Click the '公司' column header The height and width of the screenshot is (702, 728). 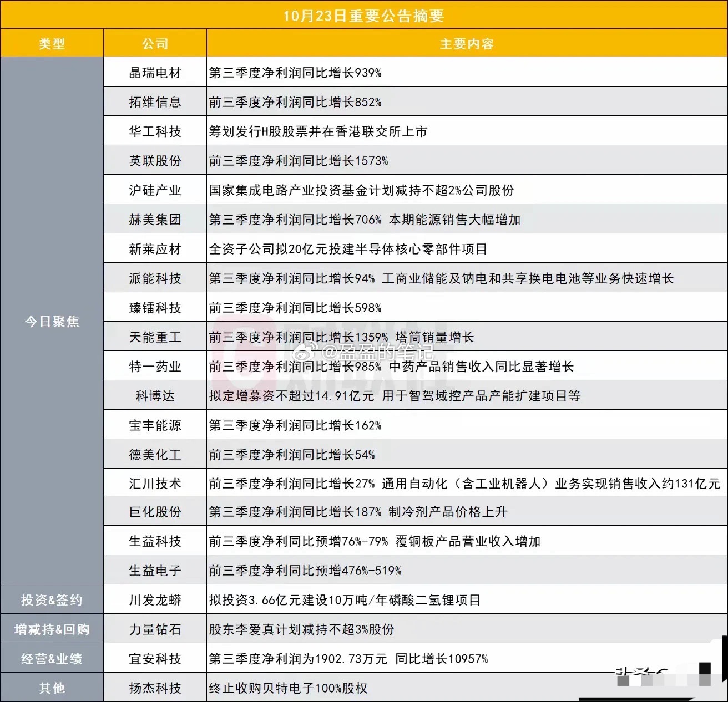click(155, 44)
